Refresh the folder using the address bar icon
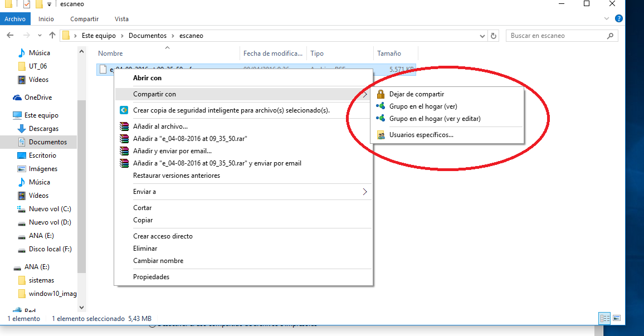Screen dimensions: 644x336 [x=494, y=36]
